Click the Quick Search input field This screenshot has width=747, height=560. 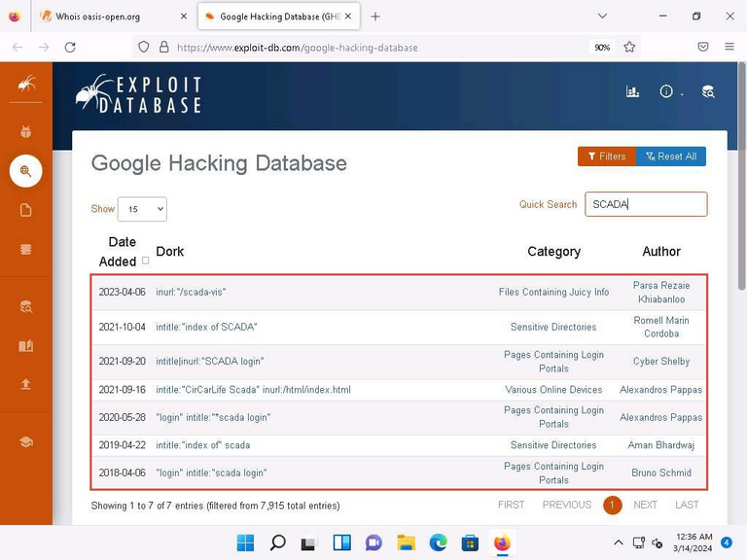pos(646,204)
